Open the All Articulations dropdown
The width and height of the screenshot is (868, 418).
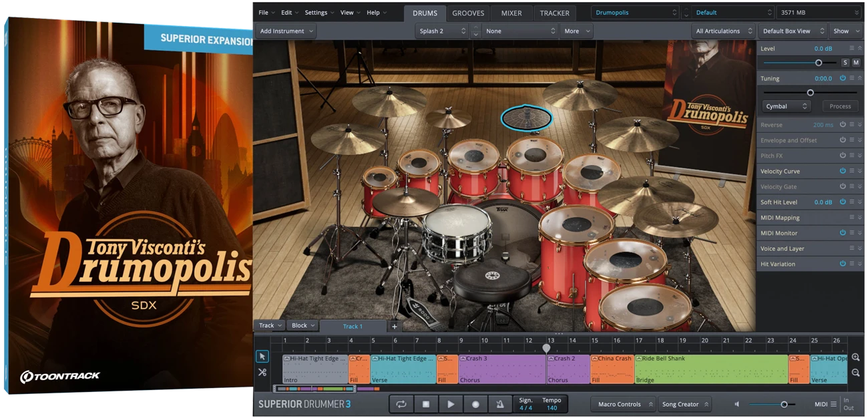pyautogui.click(x=723, y=31)
